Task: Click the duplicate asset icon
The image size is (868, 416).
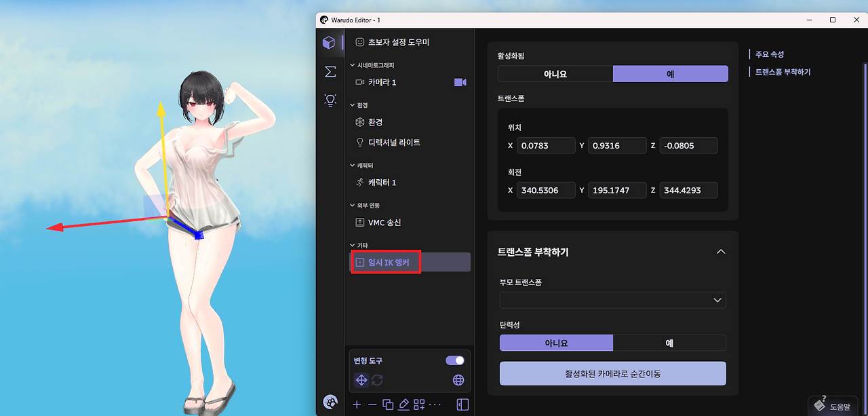Action: point(388,404)
